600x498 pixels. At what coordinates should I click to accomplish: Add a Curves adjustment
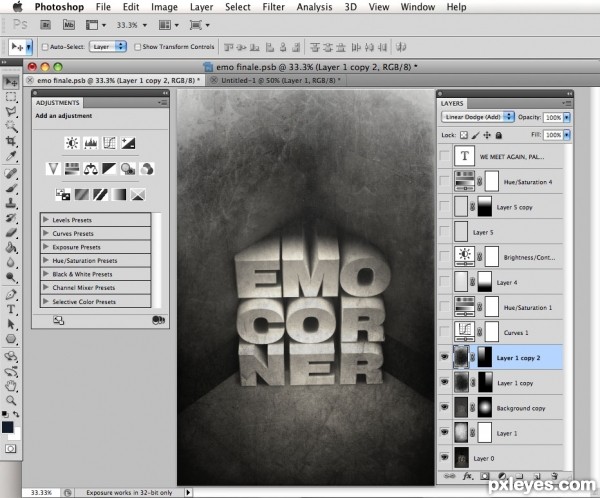pyautogui.click(x=109, y=143)
